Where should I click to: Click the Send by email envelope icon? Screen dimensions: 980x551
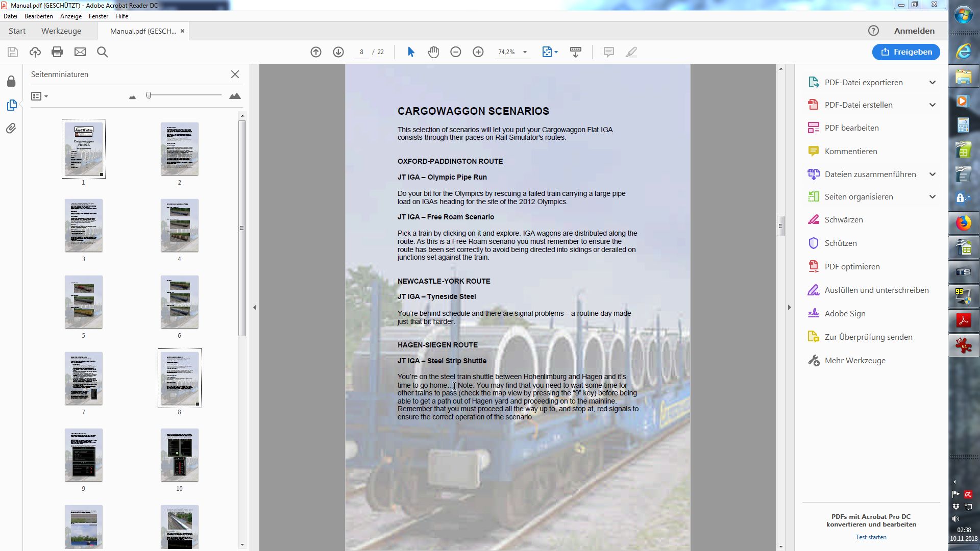[80, 52]
